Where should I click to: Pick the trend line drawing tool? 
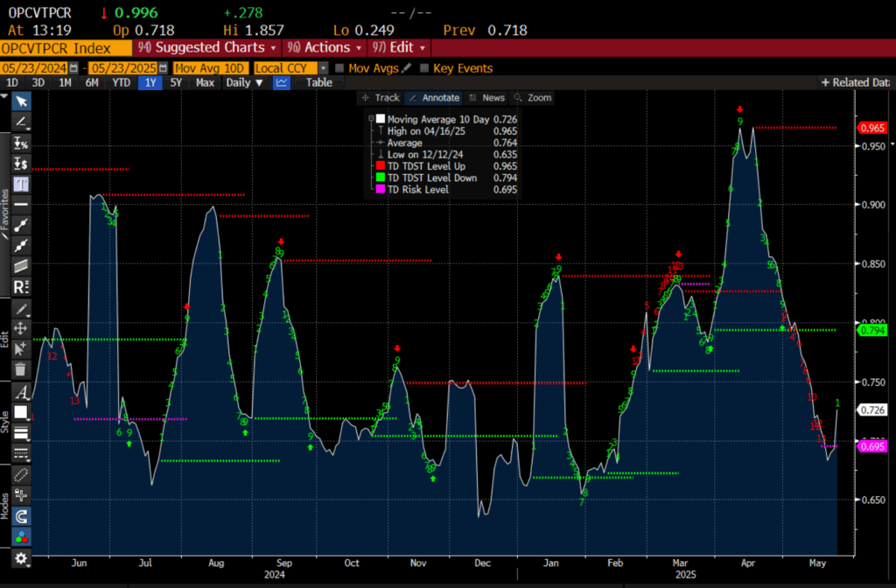point(21,122)
